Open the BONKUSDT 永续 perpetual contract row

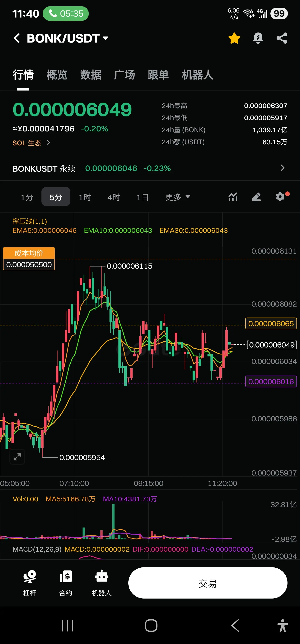(x=150, y=168)
